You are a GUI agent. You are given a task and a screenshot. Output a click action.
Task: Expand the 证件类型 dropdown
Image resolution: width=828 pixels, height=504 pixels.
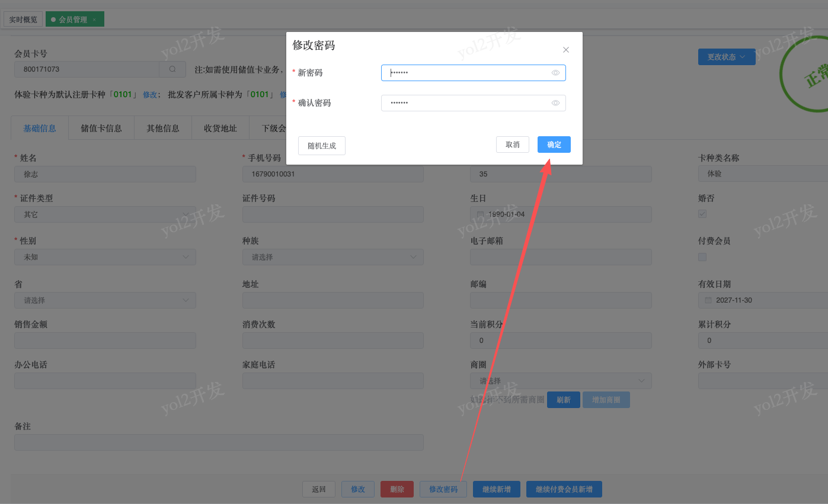105,214
